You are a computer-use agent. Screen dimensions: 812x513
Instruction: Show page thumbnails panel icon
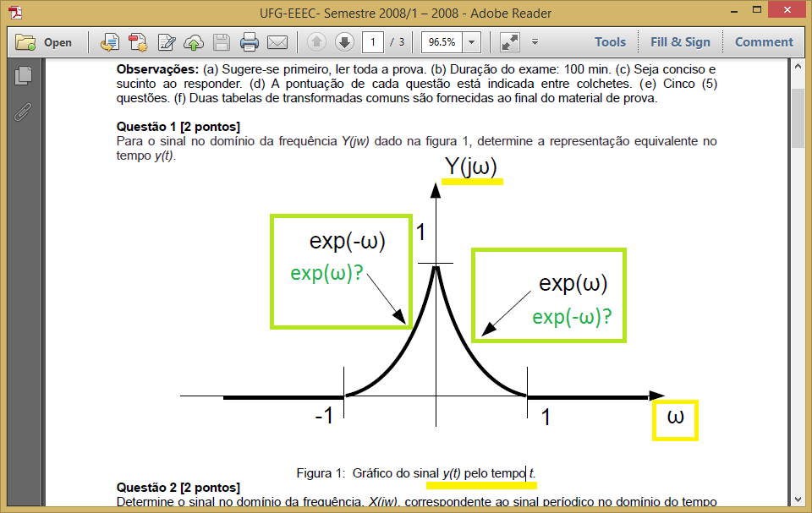24,75
